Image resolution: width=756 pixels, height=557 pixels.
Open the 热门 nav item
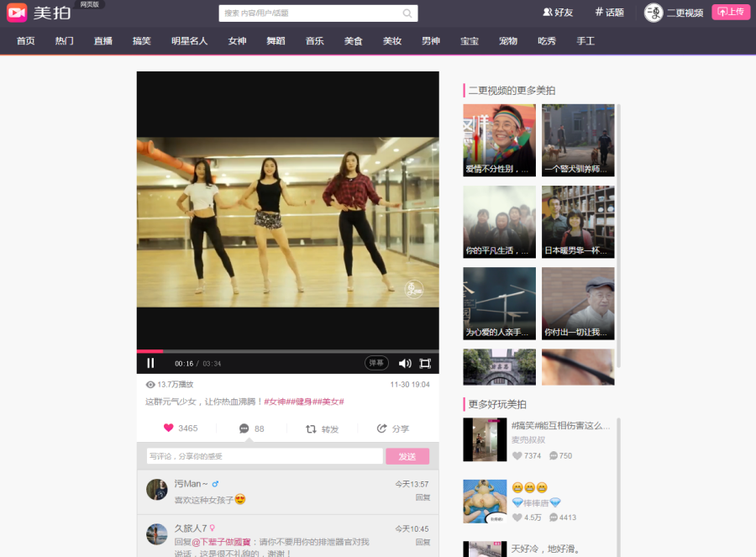64,41
